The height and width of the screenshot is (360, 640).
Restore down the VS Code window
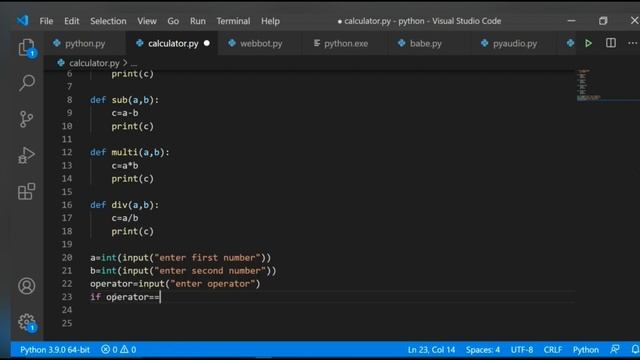click(603, 20)
